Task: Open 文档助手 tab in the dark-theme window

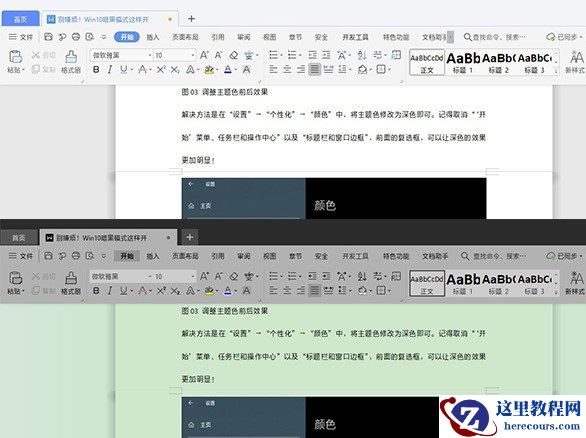Action: pos(435,256)
